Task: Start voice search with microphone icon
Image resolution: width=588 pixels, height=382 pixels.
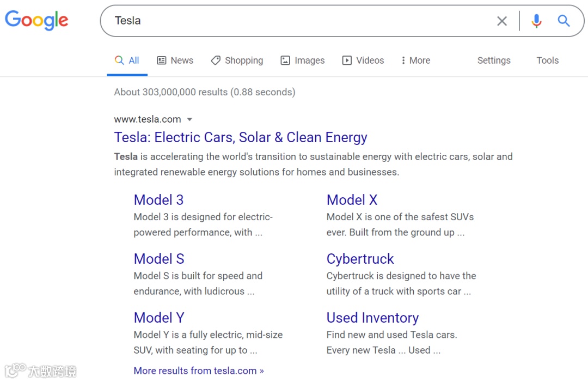Action: click(536, 21)
